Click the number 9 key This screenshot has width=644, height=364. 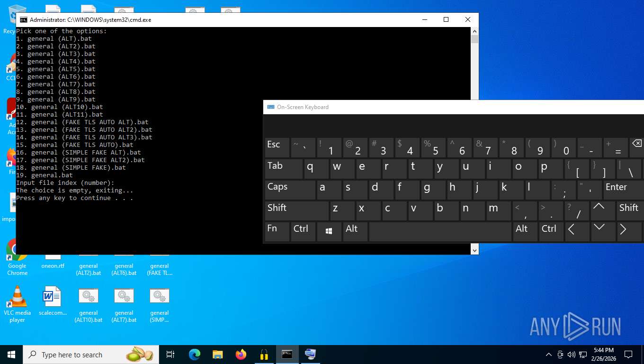tap(537, 148)
